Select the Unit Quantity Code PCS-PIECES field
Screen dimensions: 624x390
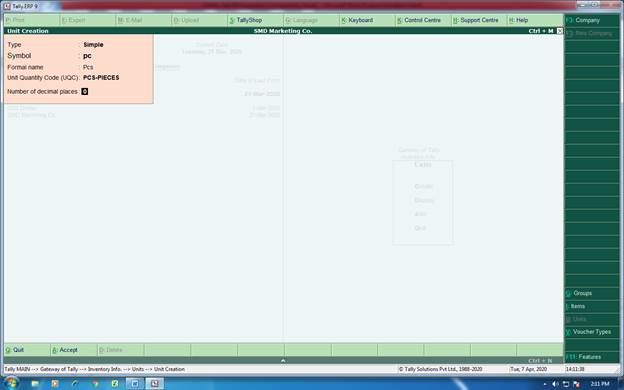tap(101, 78)
